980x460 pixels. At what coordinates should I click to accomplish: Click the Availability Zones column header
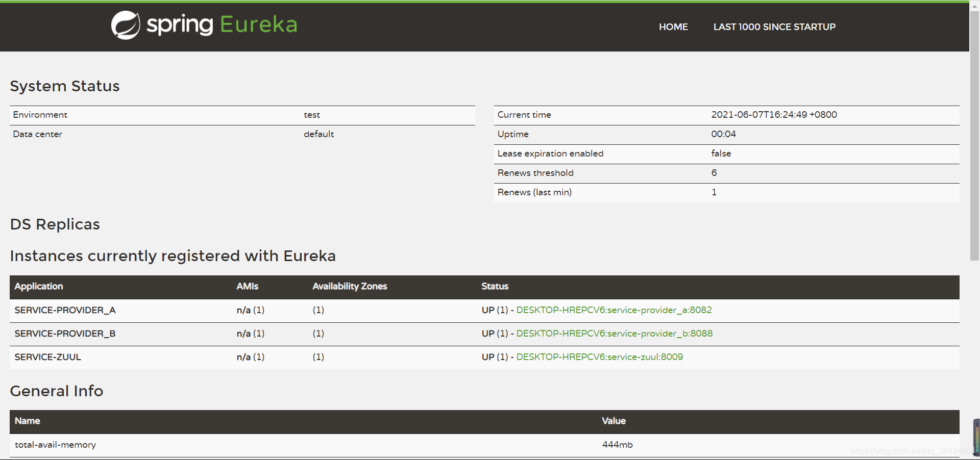click(x=350, y=287)
